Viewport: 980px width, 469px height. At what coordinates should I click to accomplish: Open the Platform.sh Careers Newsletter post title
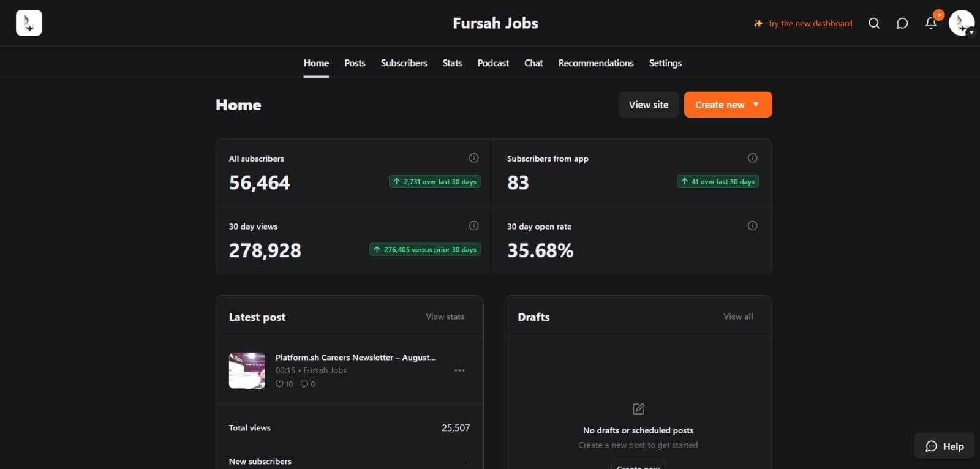tap(356, 358)
